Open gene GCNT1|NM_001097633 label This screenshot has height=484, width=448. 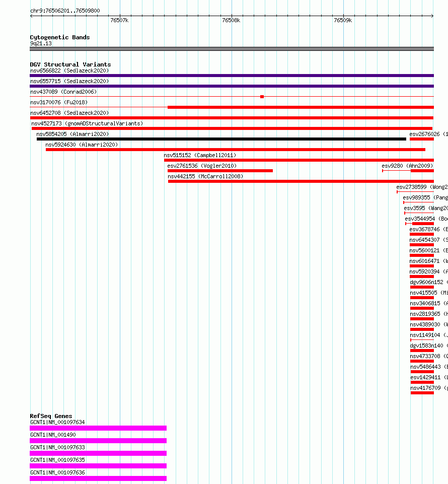[x=57, y=447]
